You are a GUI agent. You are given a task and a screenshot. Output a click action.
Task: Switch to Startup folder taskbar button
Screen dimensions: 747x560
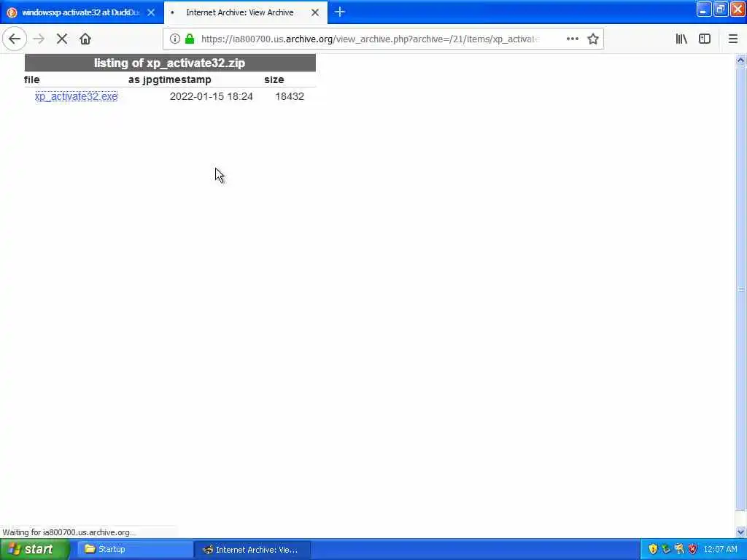(135, 549)
